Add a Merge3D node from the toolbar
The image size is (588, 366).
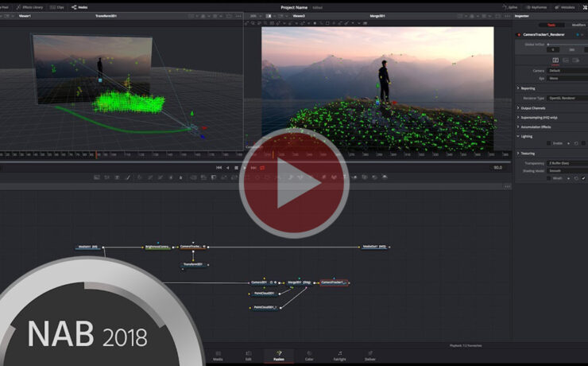point(354,177)
